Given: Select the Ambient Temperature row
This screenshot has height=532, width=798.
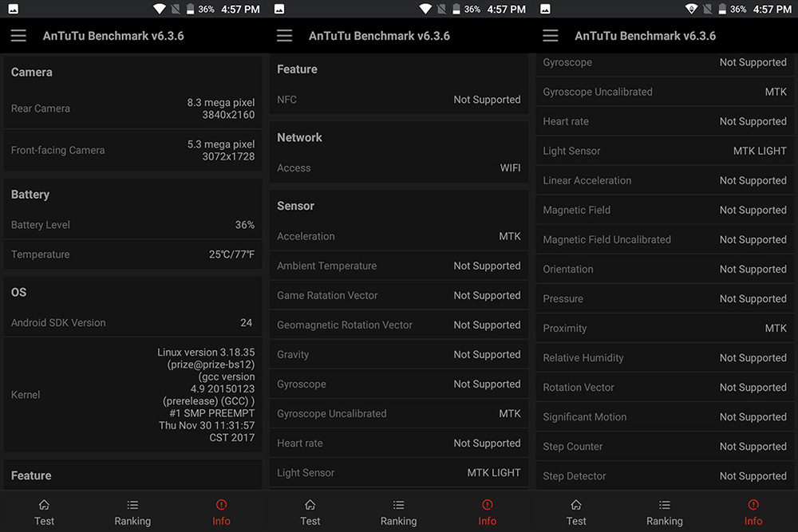Looking at the screenshot, I should (398, 266).
